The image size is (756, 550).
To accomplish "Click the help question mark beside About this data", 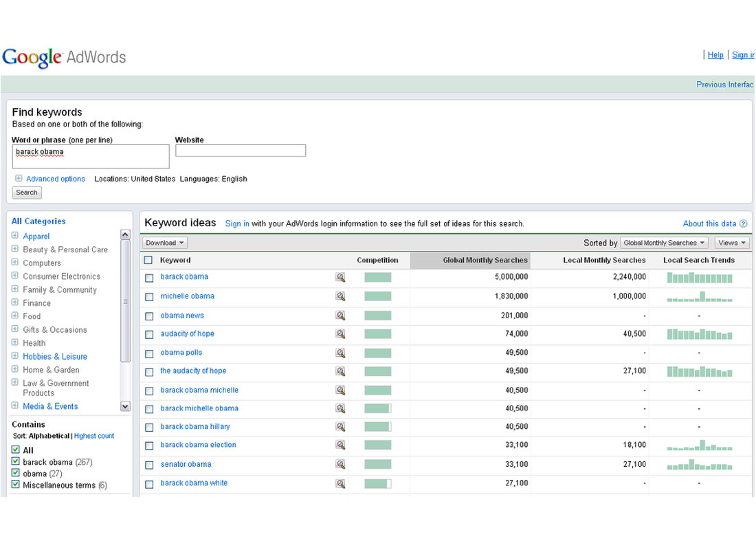I will 744,224.
